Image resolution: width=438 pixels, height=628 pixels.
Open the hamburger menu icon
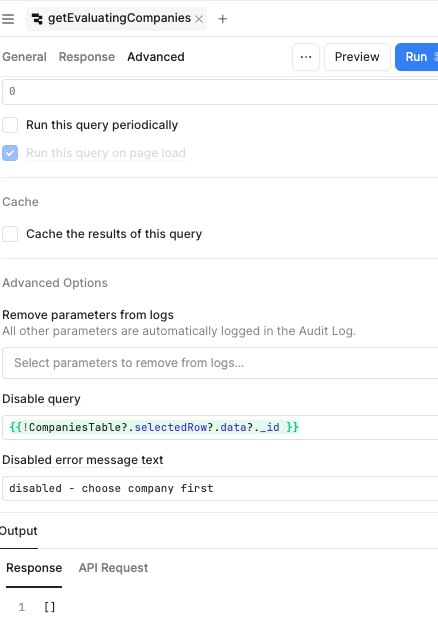tap(8, 19)
